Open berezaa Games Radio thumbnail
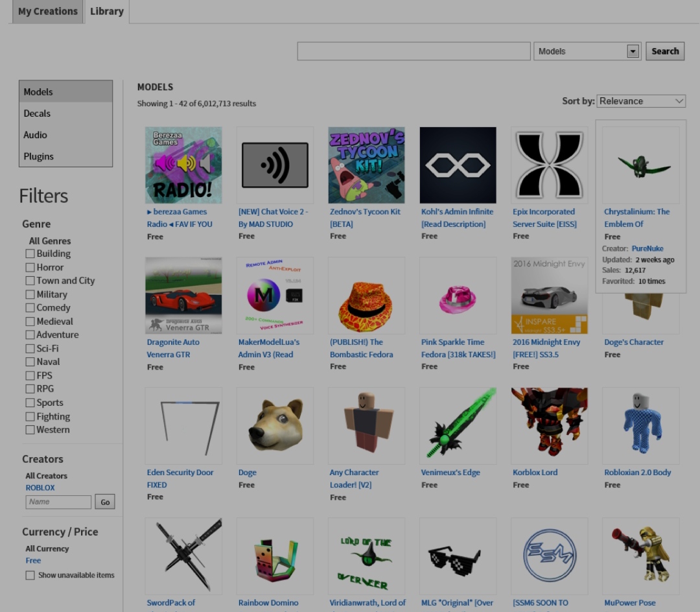The image size is (700, 612). (x=183, y=165)
